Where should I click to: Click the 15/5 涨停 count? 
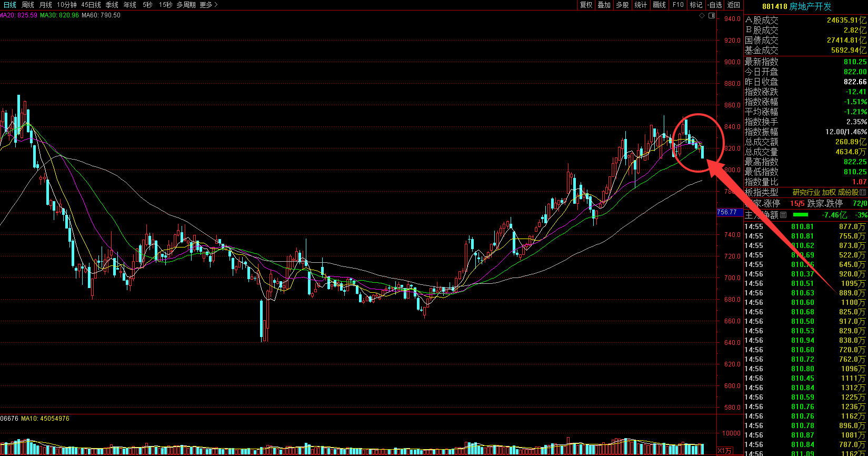coord(797,203)
